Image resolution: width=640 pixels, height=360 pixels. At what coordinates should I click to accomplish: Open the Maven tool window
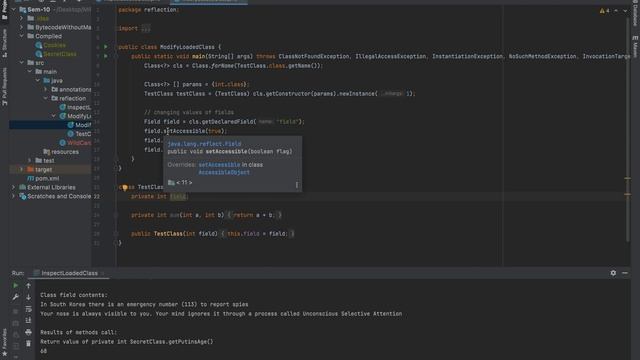635,46
